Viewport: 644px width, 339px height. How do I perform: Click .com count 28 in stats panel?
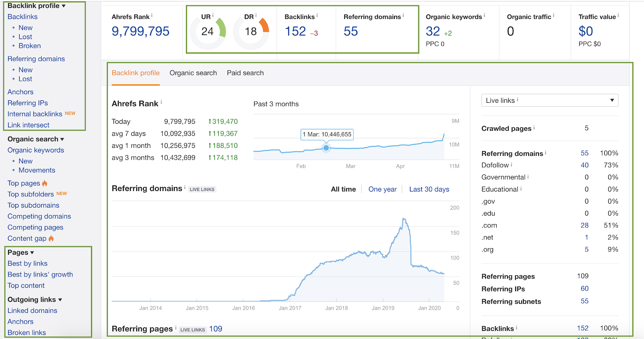click(x=584, y=226)
